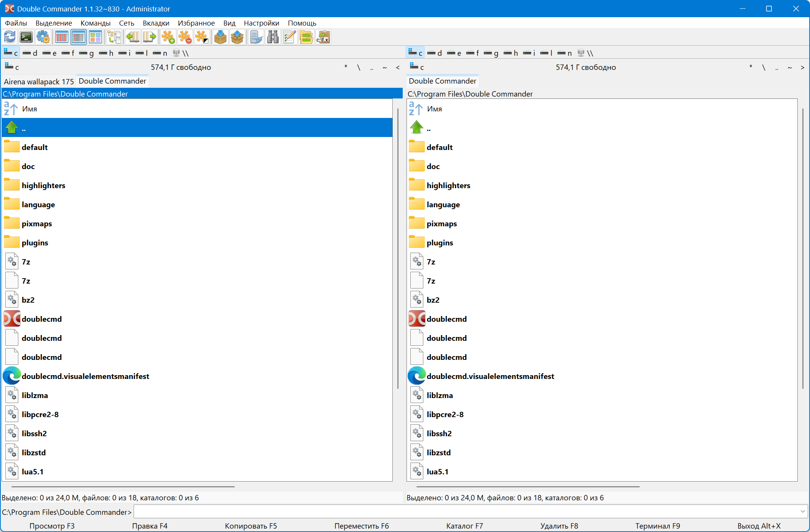Click the select group asterisk-plus icon
The image size is (810, 532).
point(168,37)
